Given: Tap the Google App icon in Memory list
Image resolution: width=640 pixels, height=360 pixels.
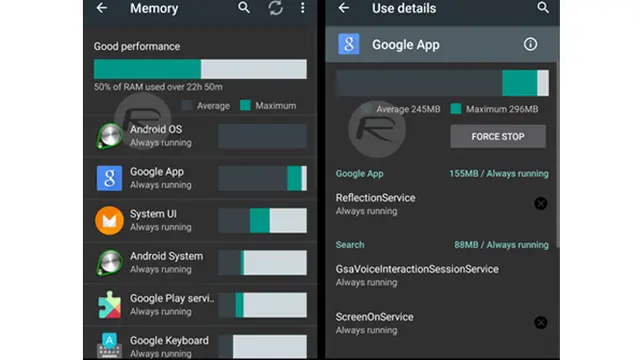Looking at the screenshot, I should [109, 178].
